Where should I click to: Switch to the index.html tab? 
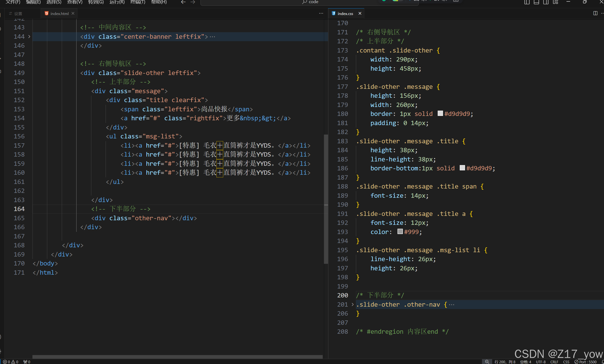(59, 14)
